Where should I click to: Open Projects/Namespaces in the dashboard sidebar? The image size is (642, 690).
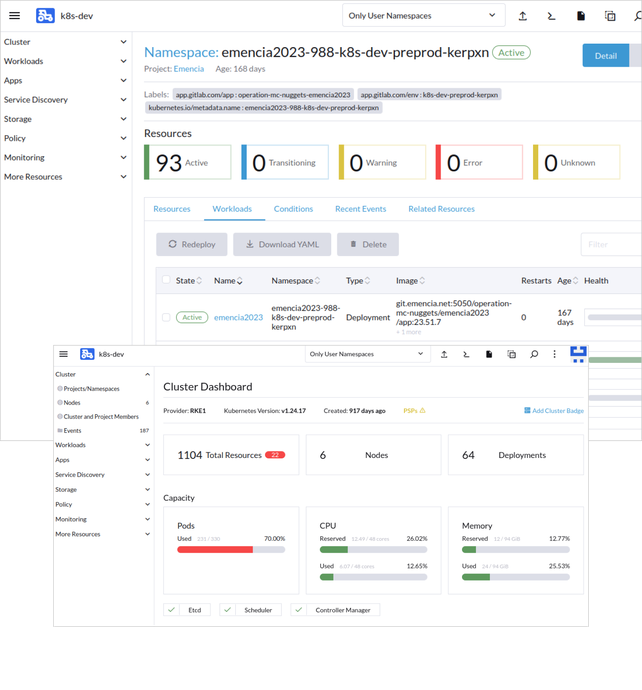(92, 388)
